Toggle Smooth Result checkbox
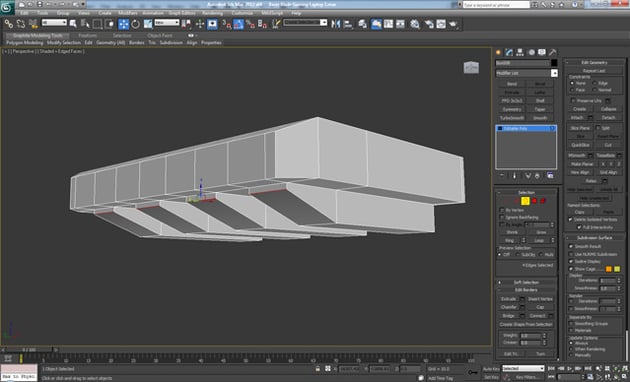The height and width of the screenshot is (382, 630). pos(571,246)
